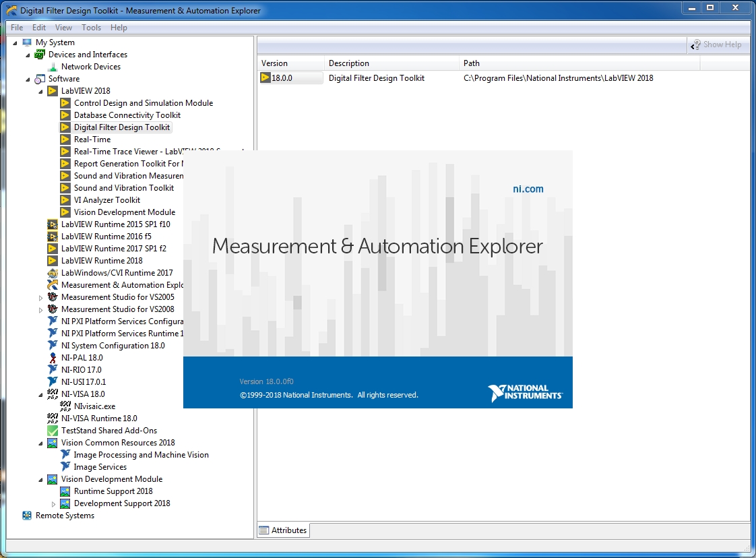Collapse the Vision Development Module node near the bottom
This screenshot has height=558, width=756.
[x=40, y=479]
